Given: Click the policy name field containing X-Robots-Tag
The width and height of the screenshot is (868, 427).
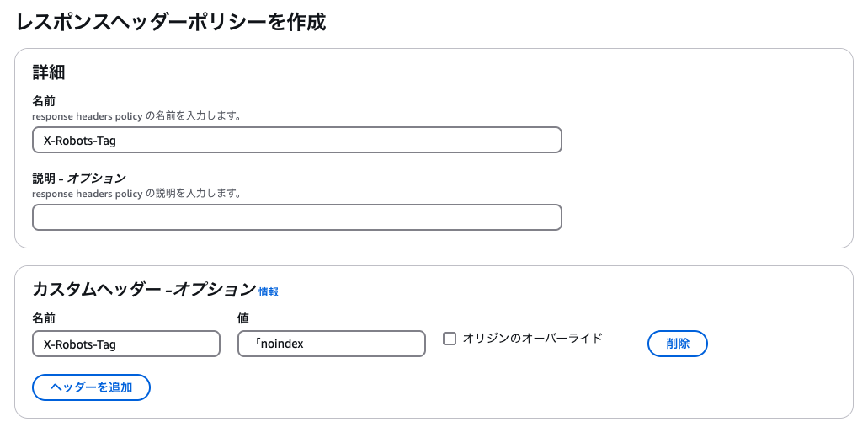Looking at the screenshot, I should [297, 140].
